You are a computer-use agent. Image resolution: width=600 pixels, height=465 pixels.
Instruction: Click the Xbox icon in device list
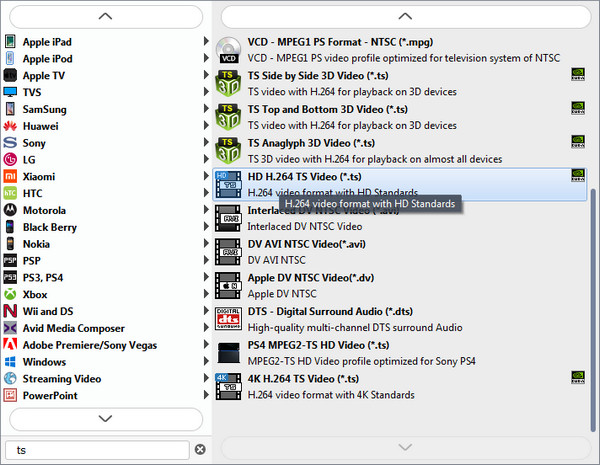(x=10, y=295)
